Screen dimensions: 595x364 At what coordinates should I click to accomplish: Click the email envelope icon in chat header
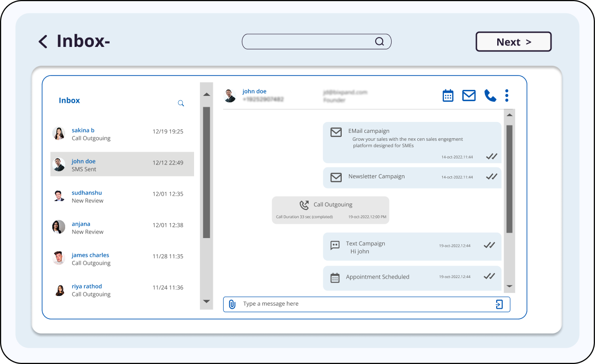tap(469, 95)
